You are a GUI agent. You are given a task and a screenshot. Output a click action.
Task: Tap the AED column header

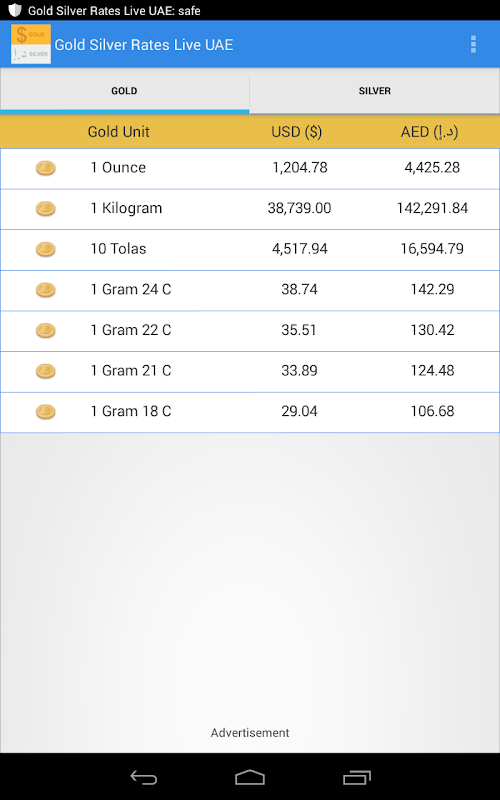[x=430, y=132]
